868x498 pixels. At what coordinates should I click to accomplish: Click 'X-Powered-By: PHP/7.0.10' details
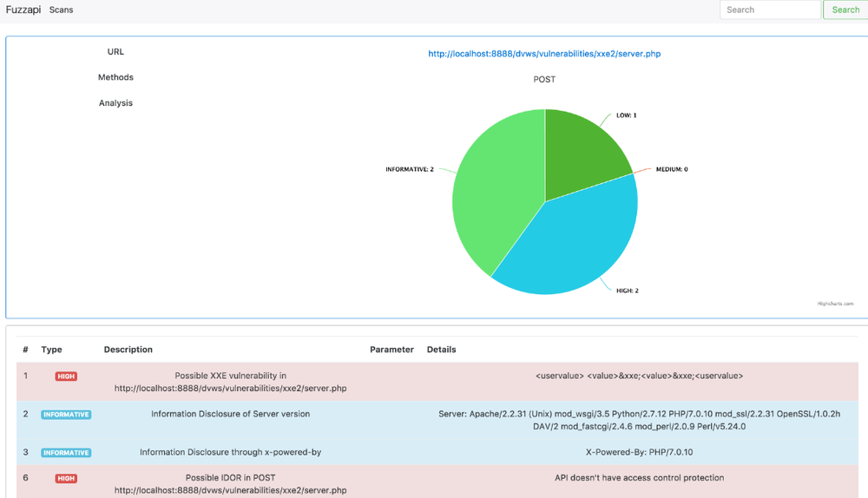coord(640,452)
